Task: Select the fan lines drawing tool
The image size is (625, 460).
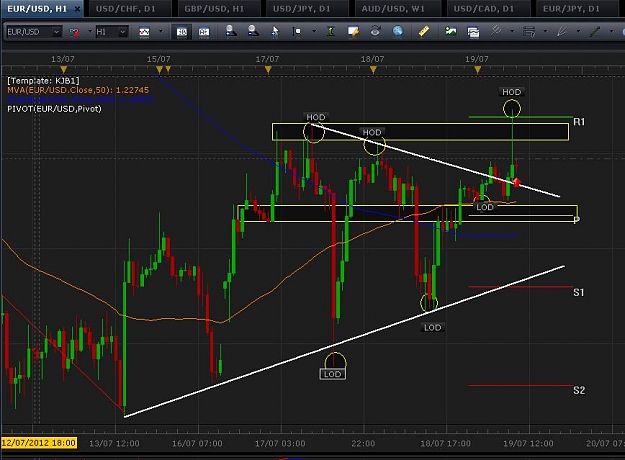Action: 562,31
